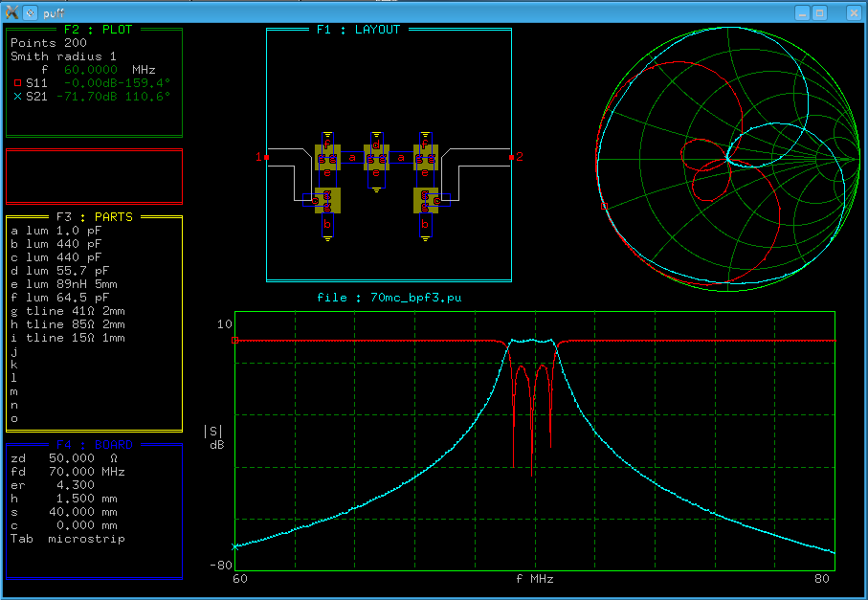Click port 2 connector in the layout
The width and height of the screenshot is (868, 600).
pos(511,157)
